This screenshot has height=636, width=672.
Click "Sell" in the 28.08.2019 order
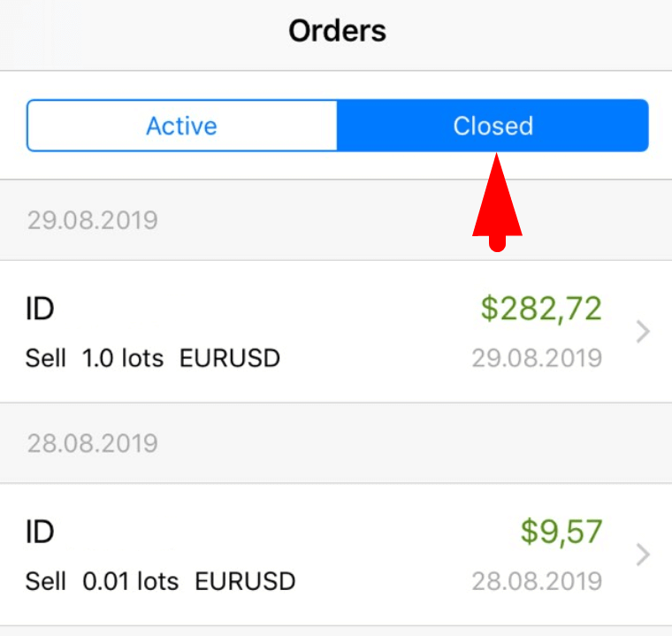point(46,581)
